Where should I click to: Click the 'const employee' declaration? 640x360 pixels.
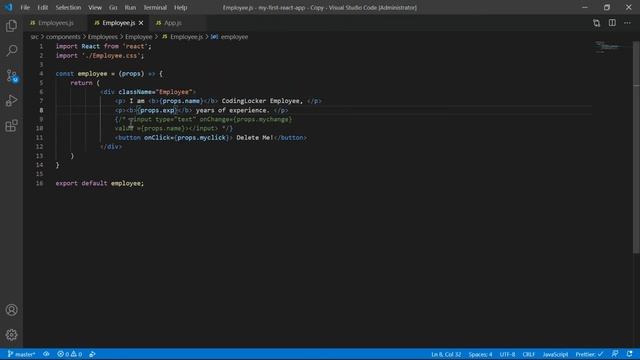81,73
